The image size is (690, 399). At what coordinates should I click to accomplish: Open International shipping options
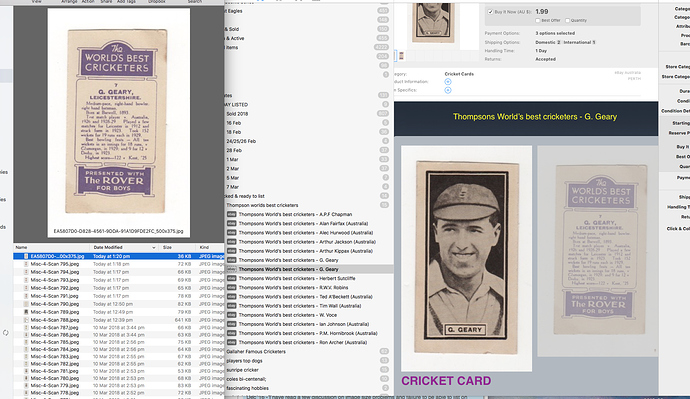pos(580,42)
